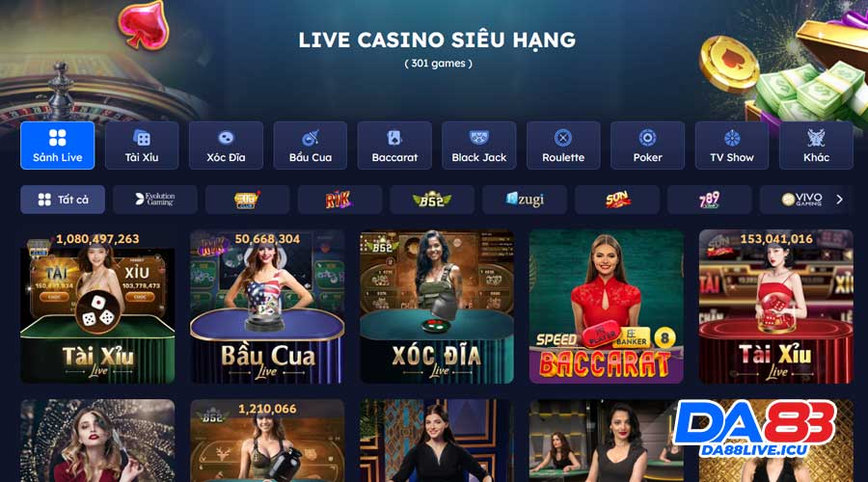Filter games by Vivo Gaming provider
The height and width of the screenshot is (482, 868).
802,200
